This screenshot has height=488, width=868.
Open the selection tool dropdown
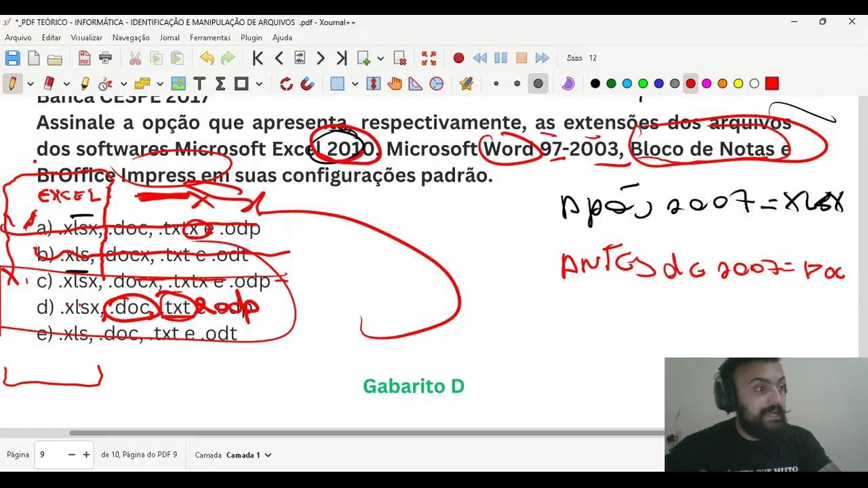(259, 84)
